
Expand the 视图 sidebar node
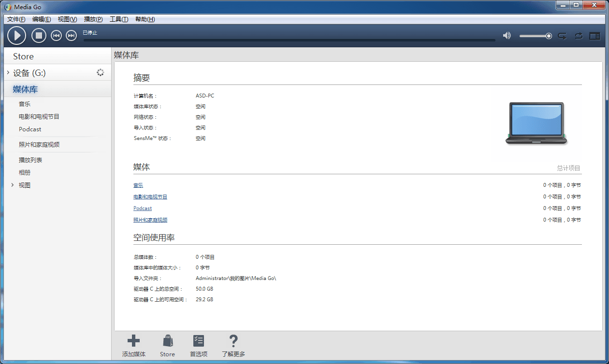[x=12, y=185]
